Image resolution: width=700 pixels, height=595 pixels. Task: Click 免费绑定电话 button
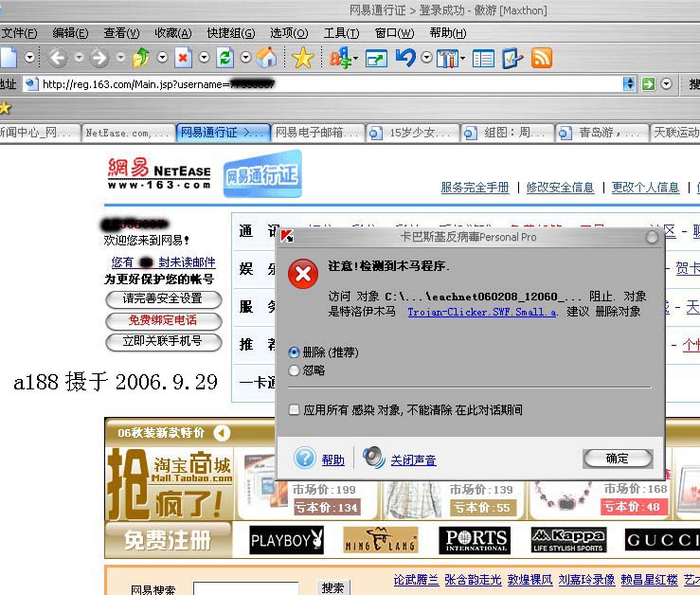pos(163,320)
